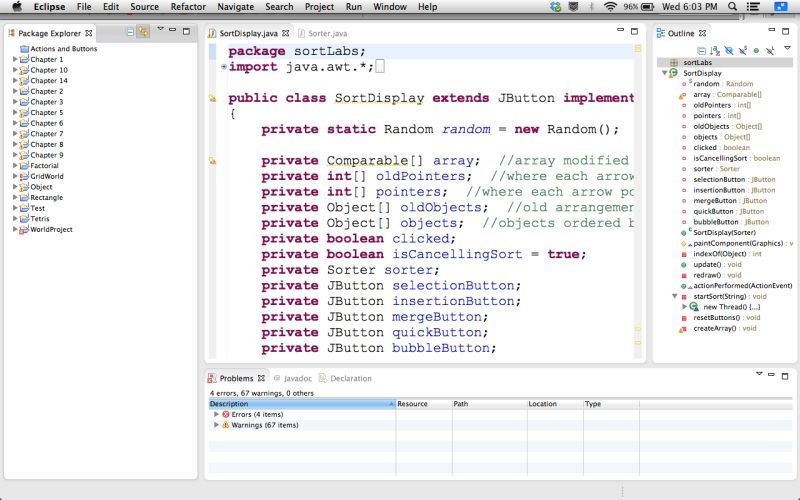Select createArray() method in Outline

717,328
